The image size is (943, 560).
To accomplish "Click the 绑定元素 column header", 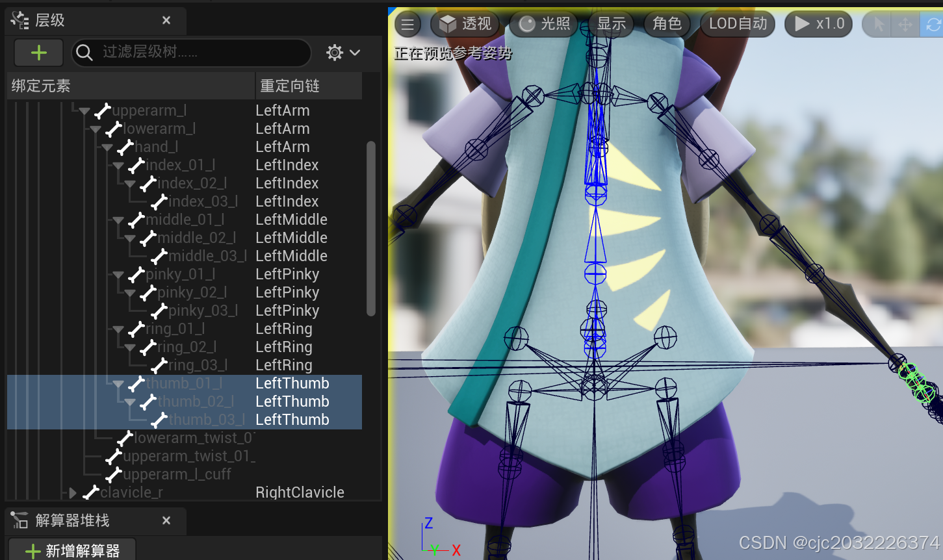I will (x=131, y=86).
